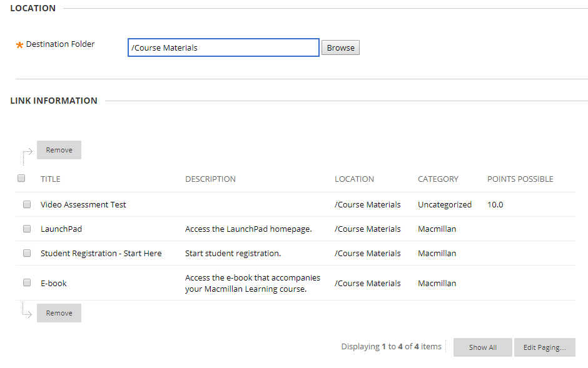Click /Course Materials location in the Student Registration row
The width and height of the screenshot is (588, 368).
368,254
